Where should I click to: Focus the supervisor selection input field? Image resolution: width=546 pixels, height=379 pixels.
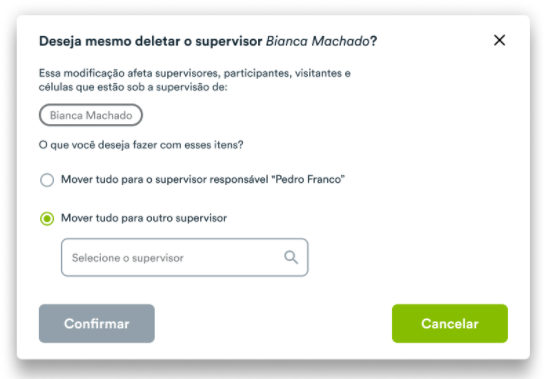point(185,257)
